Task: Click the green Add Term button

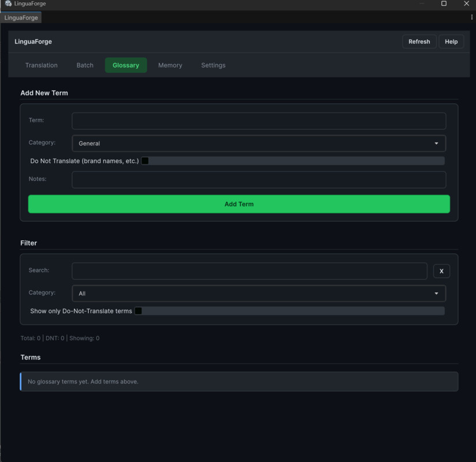Action: (x=239, y=204)
